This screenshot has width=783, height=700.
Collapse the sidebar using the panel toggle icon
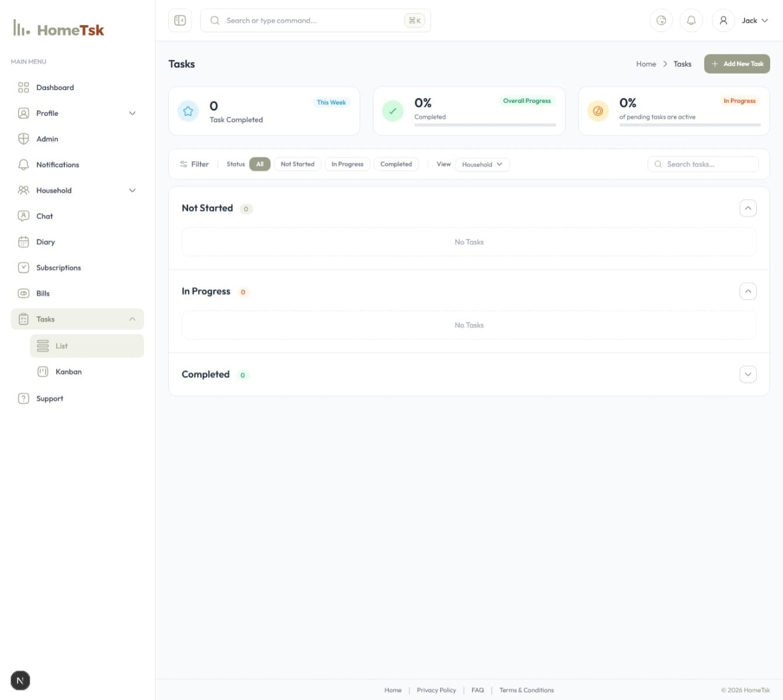tap(180, 20)
